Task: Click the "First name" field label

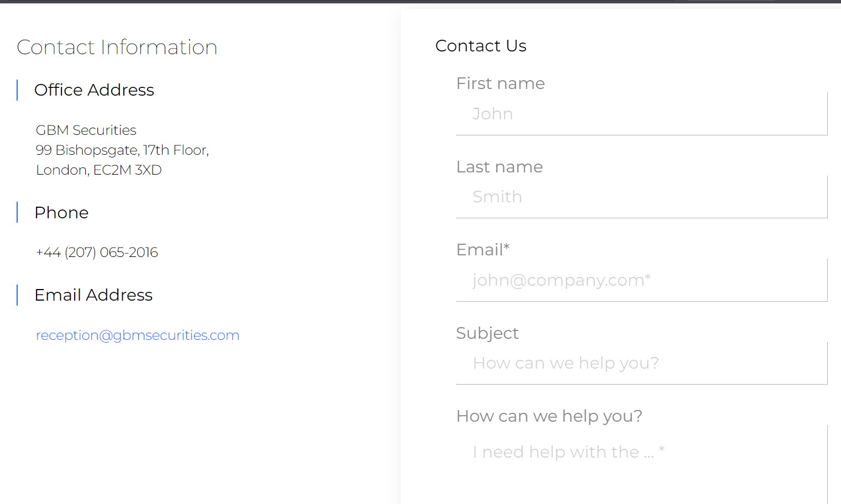Action: click(x=500, y=83)
